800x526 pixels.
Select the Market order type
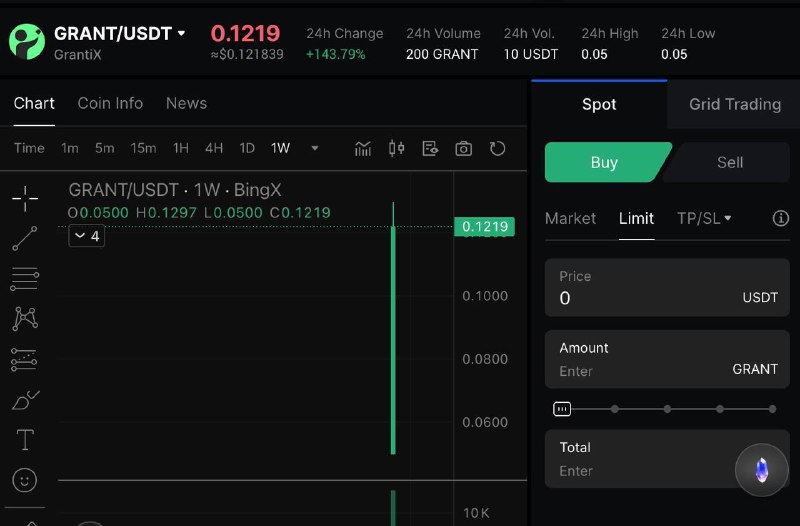pyautogui.click(x=570, y=218)
